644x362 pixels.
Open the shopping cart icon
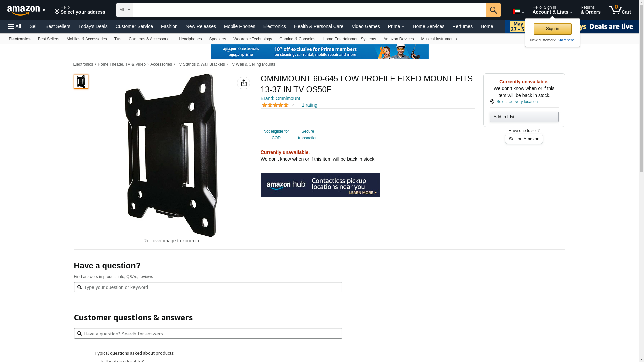click(x=620, y=10)
